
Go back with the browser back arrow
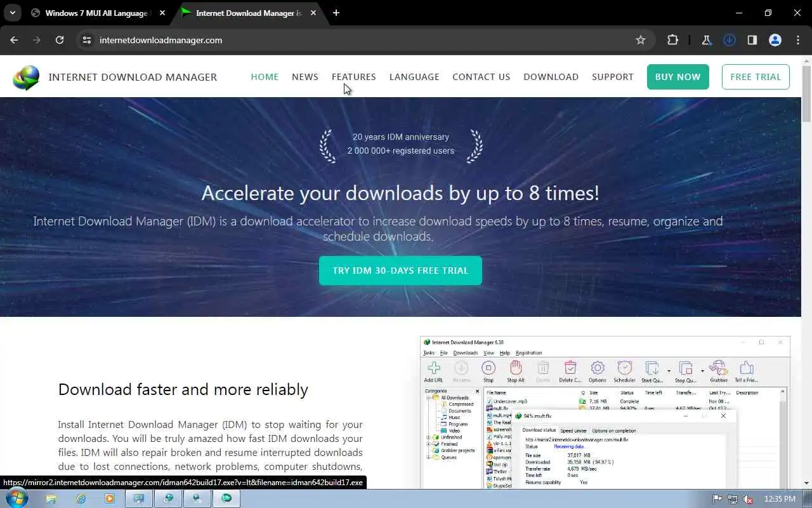click(x=14, y=40)
